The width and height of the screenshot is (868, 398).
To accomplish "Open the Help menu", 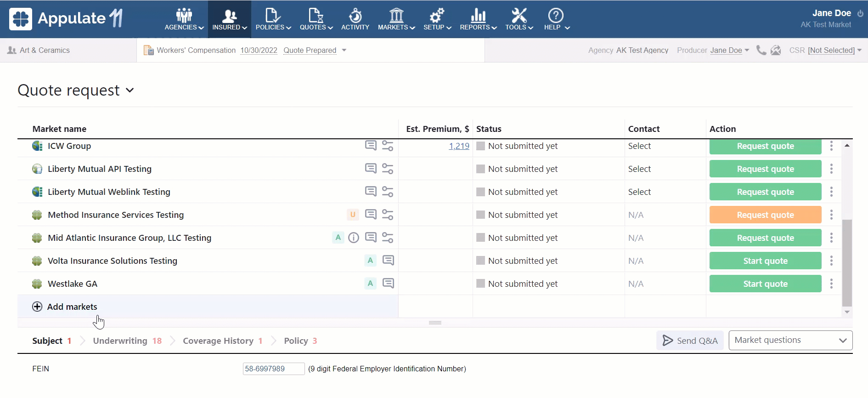I will tap(557, 19).
